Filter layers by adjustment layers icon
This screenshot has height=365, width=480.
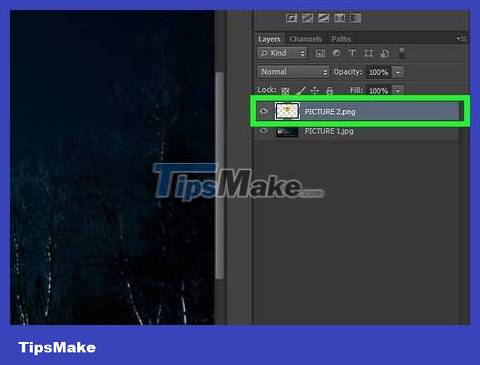coord(336,53)
